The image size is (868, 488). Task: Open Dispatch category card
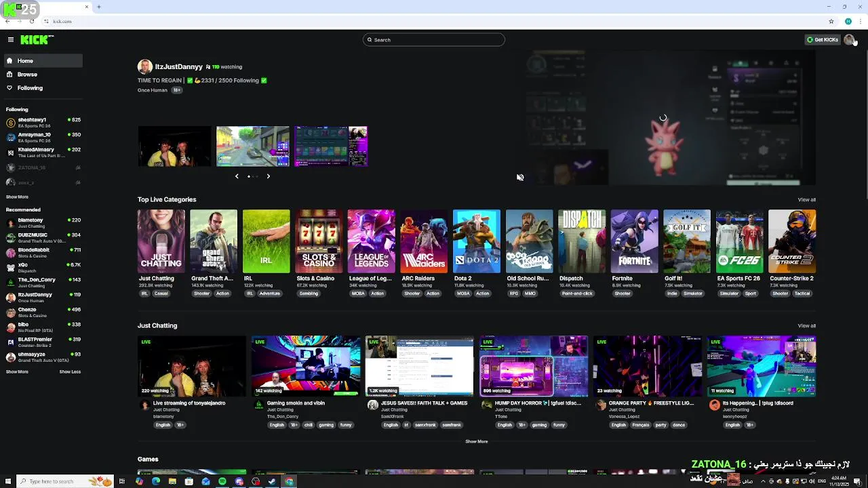point(582,241)
